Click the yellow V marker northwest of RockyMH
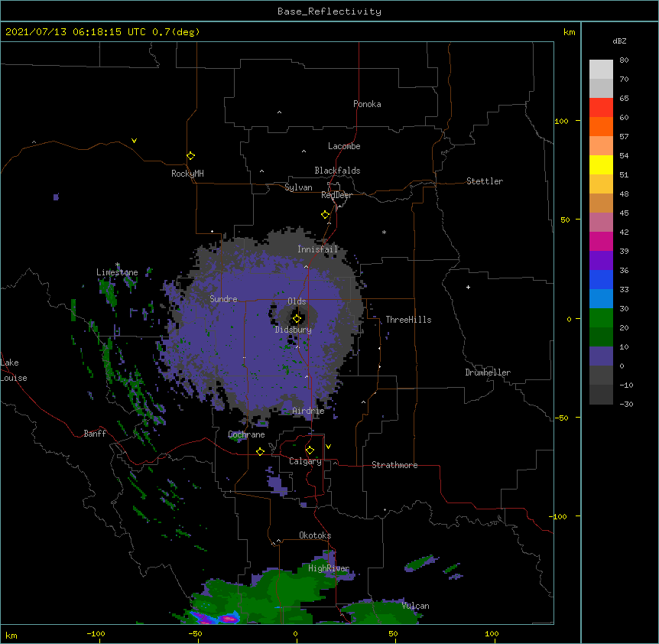The width and height of the screenshot is (659, 644). click(134, 141)
